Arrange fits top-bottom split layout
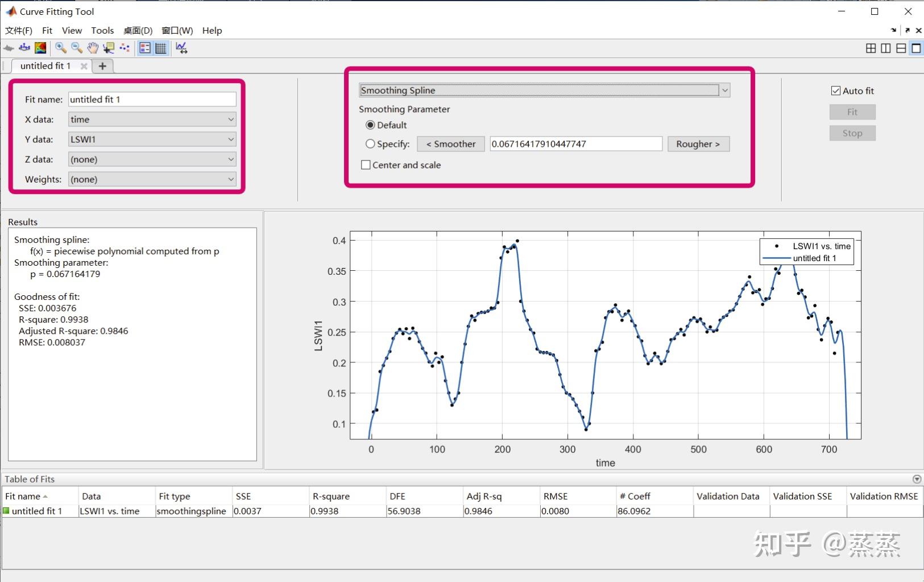The height and width of the screenshot is (582, 924). [901, 48]
